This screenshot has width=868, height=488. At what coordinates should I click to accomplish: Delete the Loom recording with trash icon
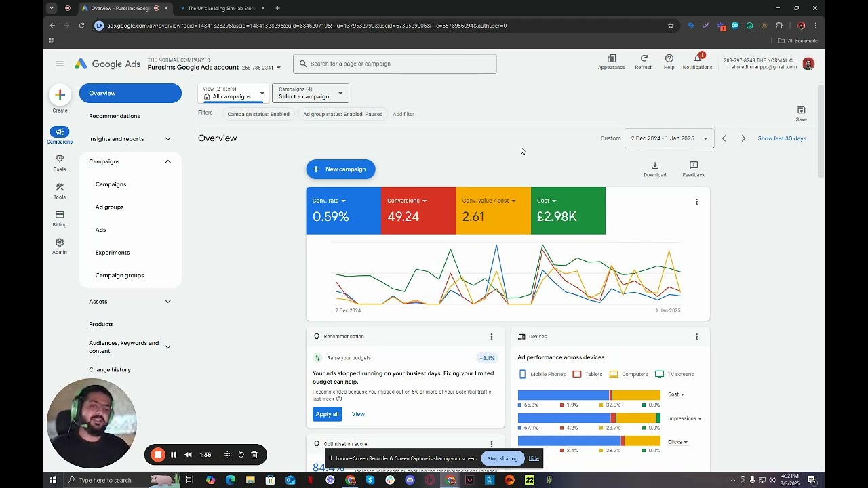254,455
